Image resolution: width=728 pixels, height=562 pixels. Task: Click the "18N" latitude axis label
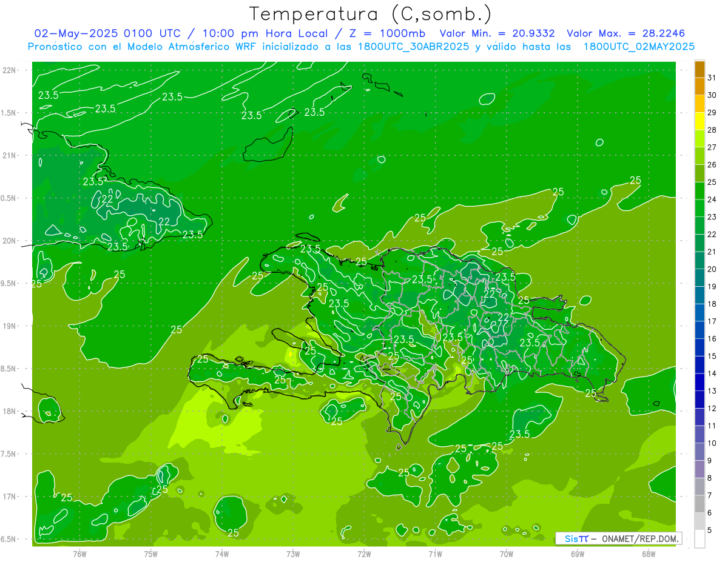pos(10,411)
